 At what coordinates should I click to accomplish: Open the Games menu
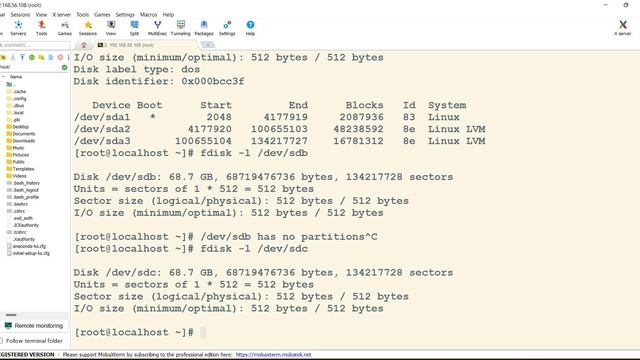click(102, 14)
